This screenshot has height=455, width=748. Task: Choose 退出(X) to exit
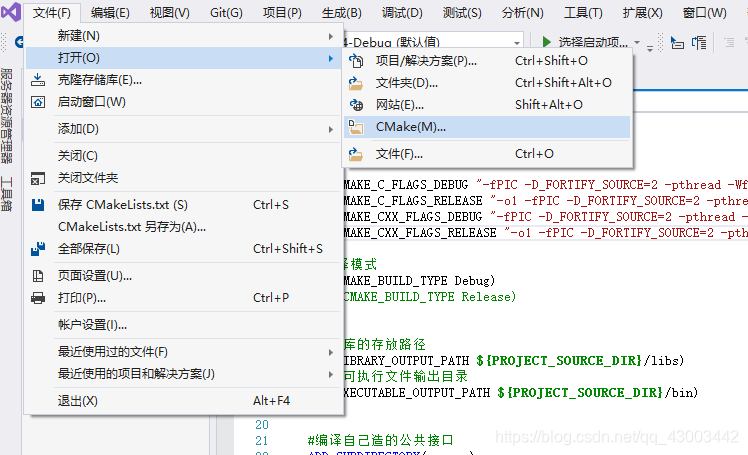183,401
